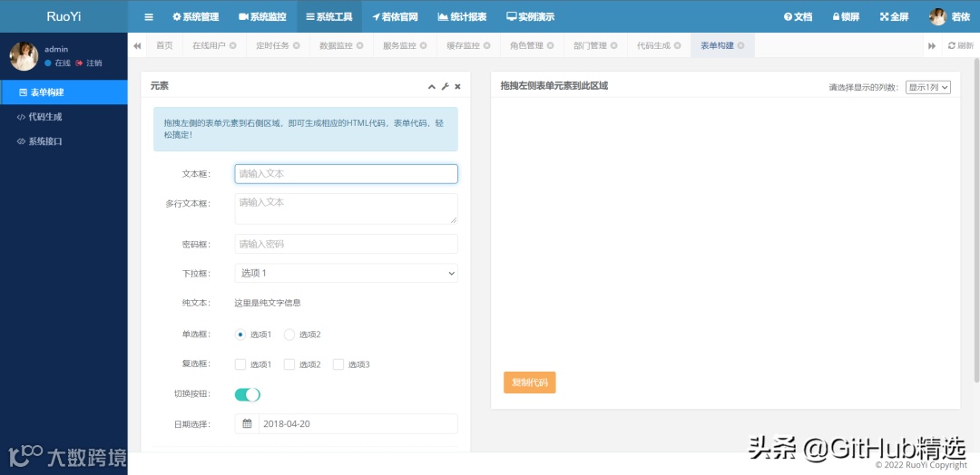Switch to the 数据监控 tab

pos(336,45)
